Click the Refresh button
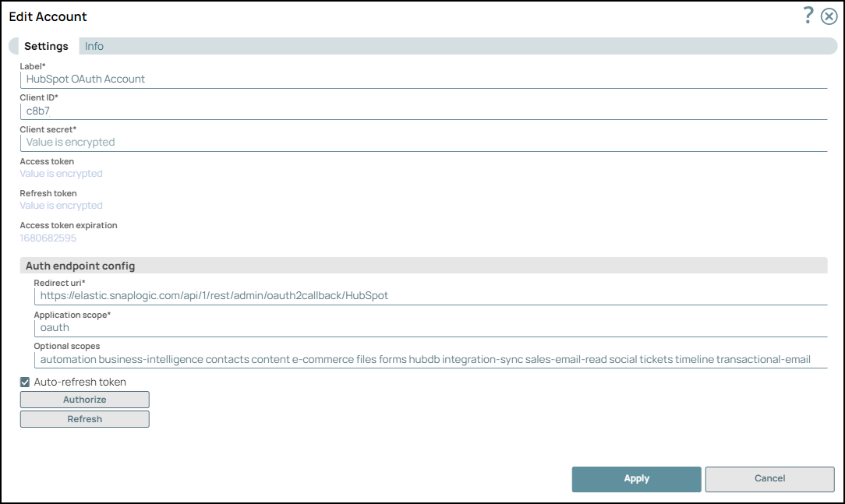Screen dimensions: 845x504 (85, 419)
